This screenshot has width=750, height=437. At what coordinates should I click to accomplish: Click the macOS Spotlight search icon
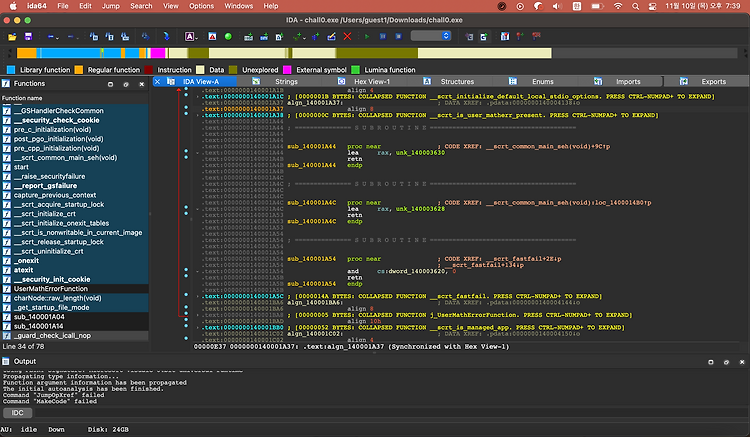tap(636, 6)
